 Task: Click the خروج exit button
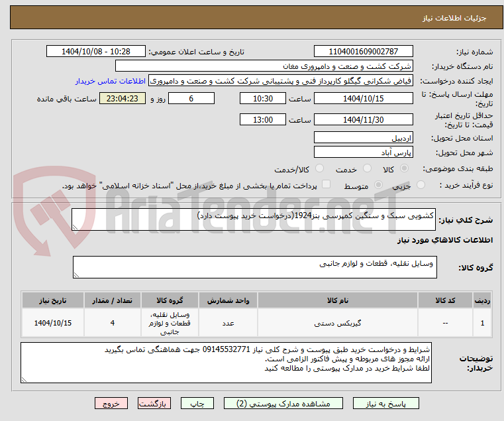[111, 403]
